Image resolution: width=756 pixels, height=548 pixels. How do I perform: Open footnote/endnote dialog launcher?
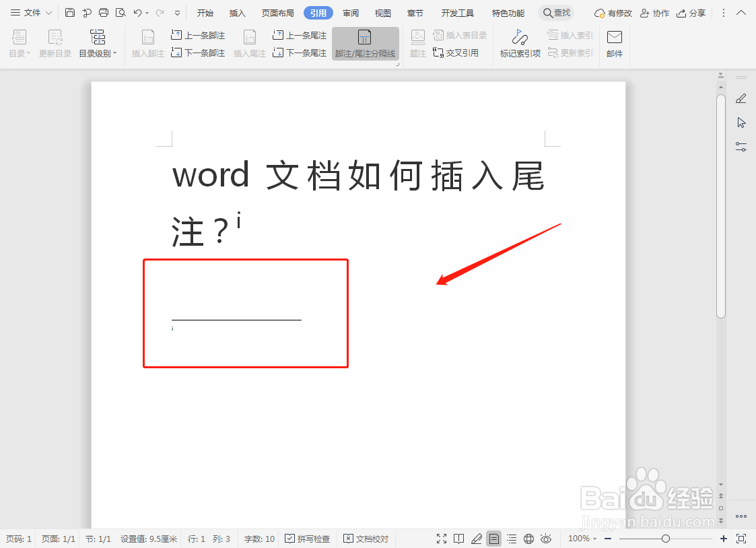pos(398,64)
